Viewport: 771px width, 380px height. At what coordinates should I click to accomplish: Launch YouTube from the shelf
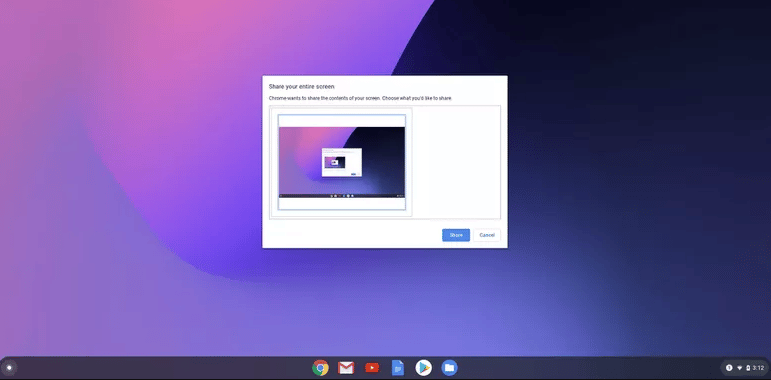tap(372, 368)
